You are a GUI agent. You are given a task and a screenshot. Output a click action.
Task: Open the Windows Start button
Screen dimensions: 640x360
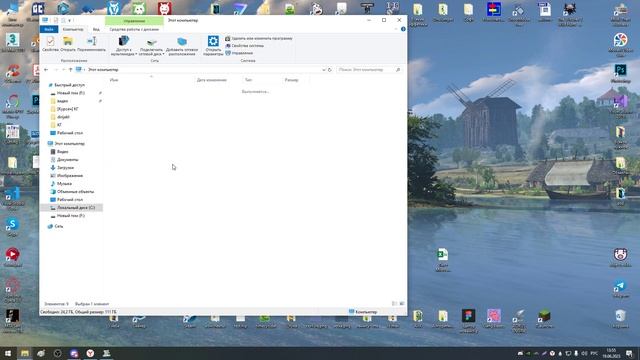click(x=8, y=353)
